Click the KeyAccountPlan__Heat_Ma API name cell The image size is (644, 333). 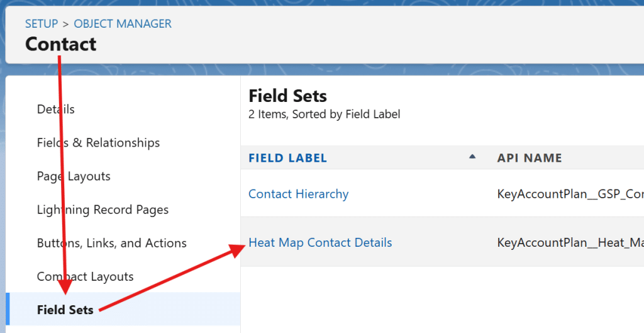[x=570, y=242]
